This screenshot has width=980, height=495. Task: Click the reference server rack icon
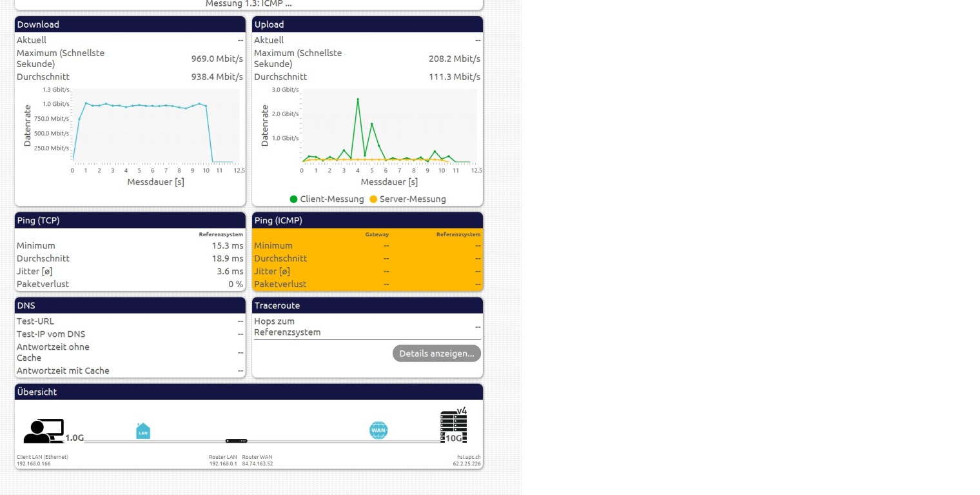(453, 426)
